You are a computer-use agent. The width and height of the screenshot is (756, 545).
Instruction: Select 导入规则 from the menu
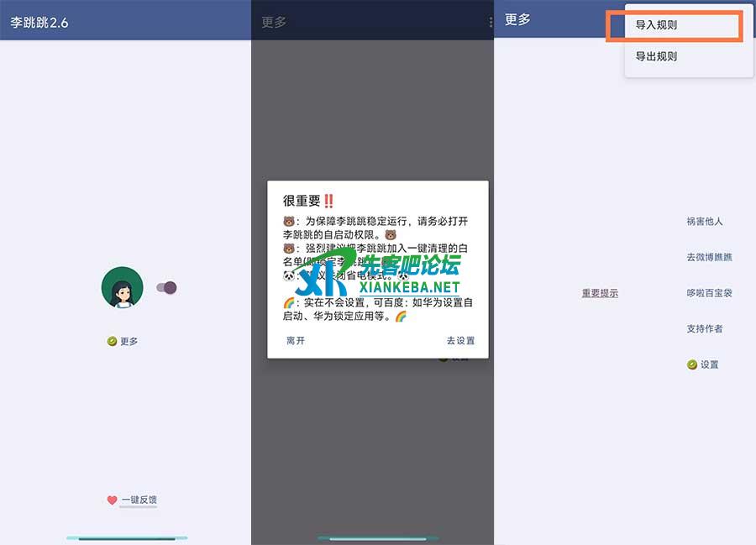point(656,25)
